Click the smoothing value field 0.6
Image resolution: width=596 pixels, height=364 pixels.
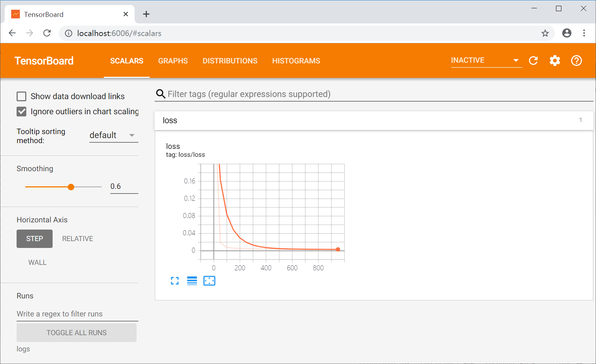coord(124,186)
